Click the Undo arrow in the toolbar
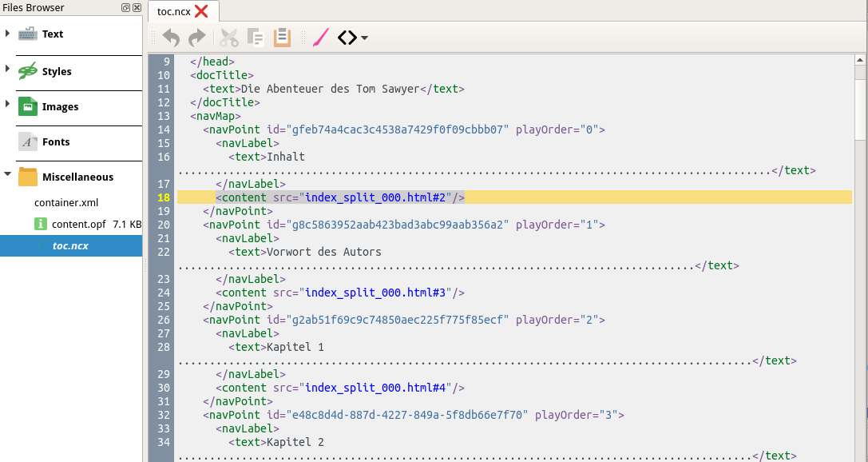Viewport: 868px width, 462px height. 171,38
